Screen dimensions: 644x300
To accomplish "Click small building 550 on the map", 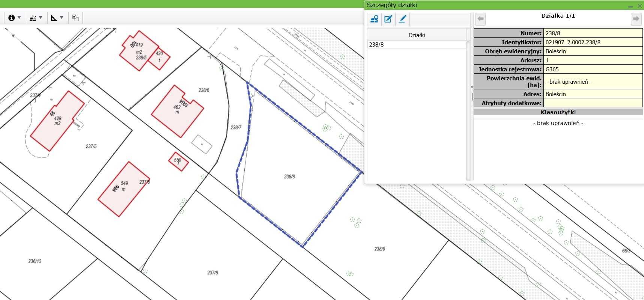I will click(178, 161).
